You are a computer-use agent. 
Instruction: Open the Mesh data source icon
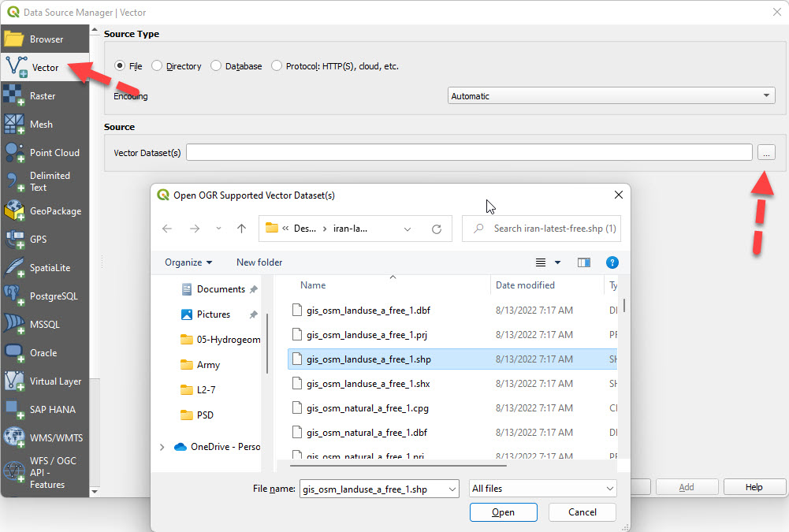15,125
